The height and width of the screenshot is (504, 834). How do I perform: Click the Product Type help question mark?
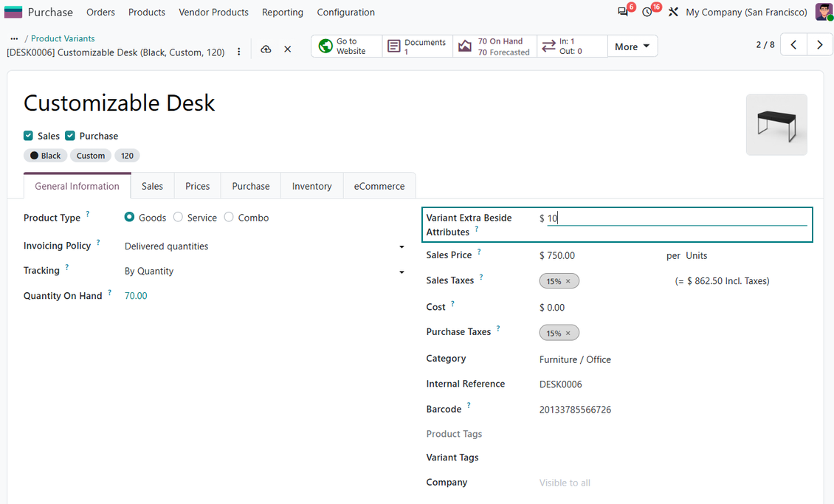point(88,214)
